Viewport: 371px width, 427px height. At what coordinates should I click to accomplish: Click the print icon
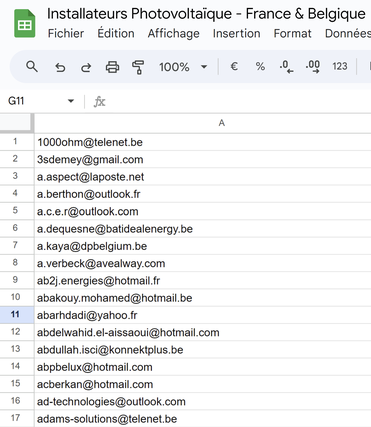[x=112, y=67]
